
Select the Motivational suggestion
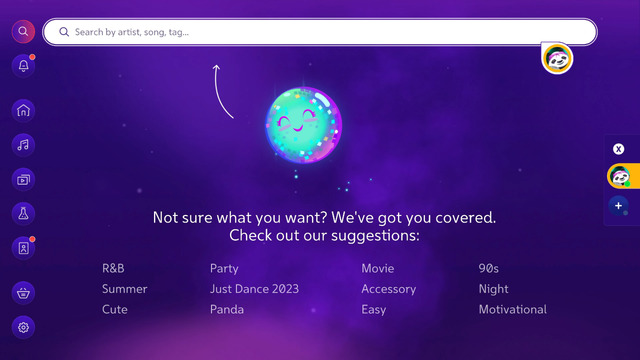[x=513, y=309]
